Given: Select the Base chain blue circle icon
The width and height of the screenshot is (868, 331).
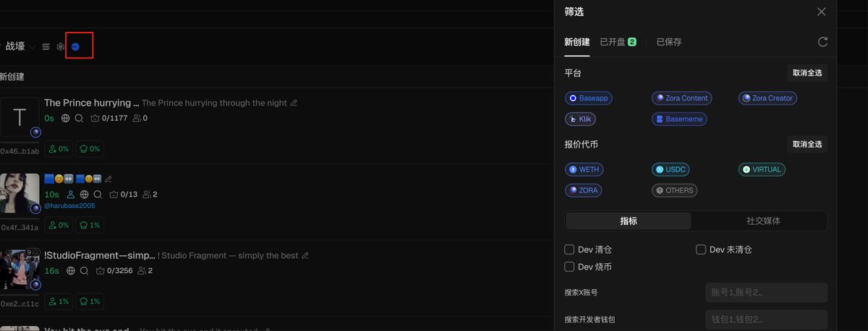Looking at the screenshot, I should coord(75,46).
